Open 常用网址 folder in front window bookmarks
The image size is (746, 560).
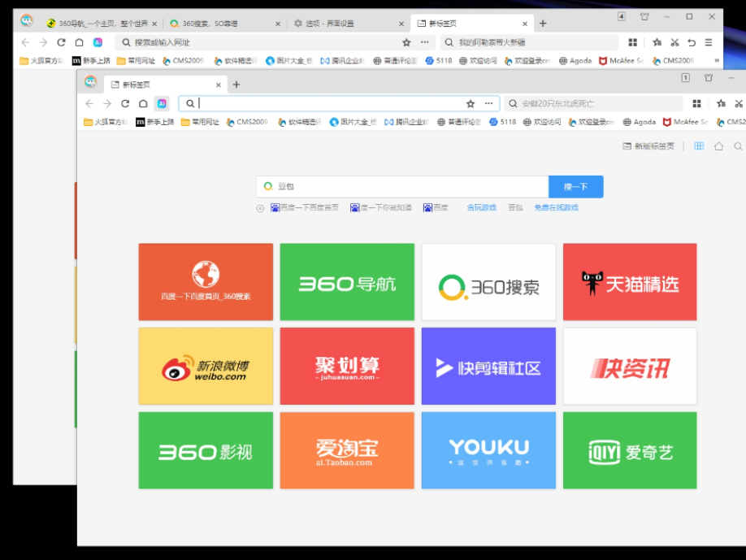(x=200, y=122)
